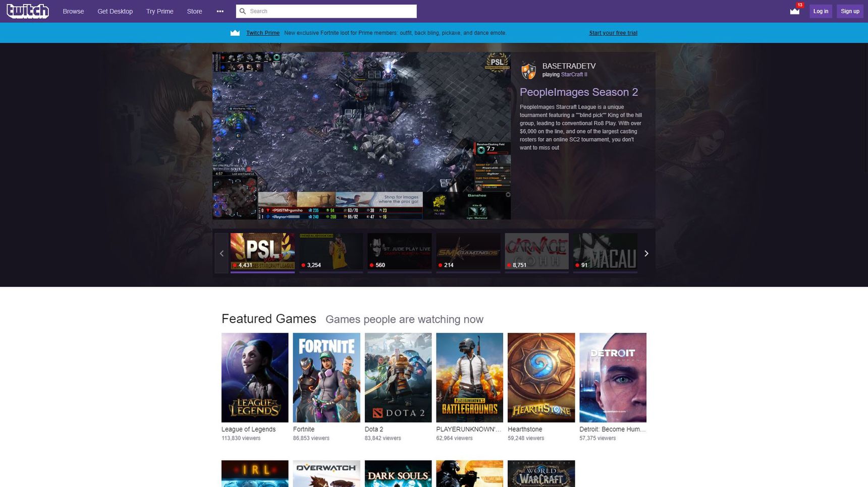Click '59,248 viewers' text
Image resolution: width=868 pixels, height=487 pixels.
[x=526, y=438]
